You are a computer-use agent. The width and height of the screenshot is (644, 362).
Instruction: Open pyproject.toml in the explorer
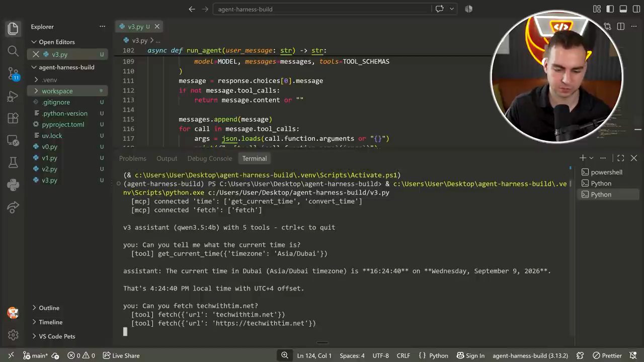coord(63,125)
